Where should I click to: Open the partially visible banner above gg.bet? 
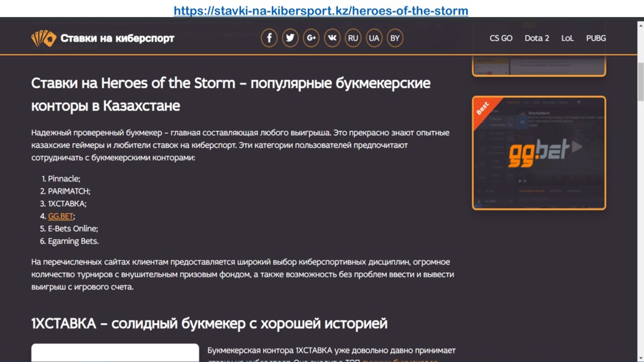tap(539, 66)
